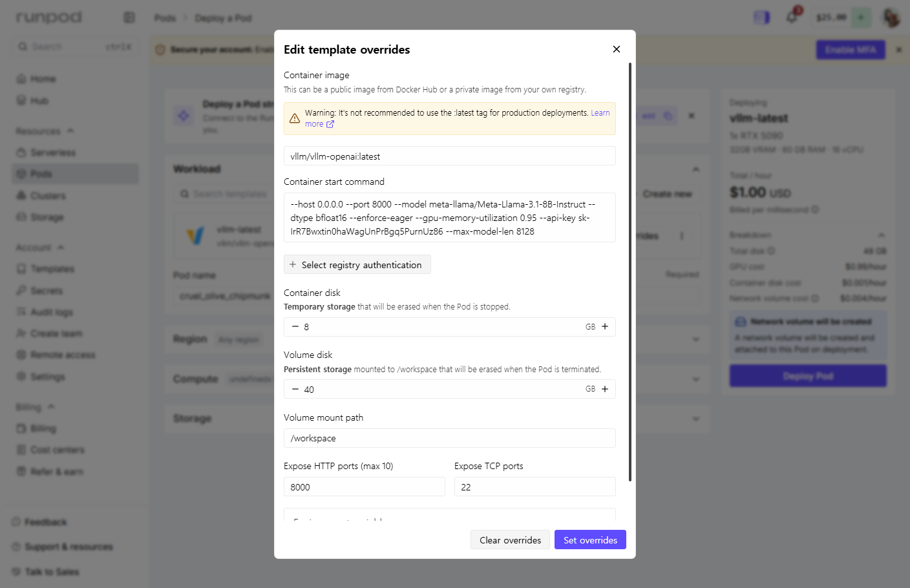Click the Refer & earn icon
Screen dimensions: 910x588
(x=21, y=472)
